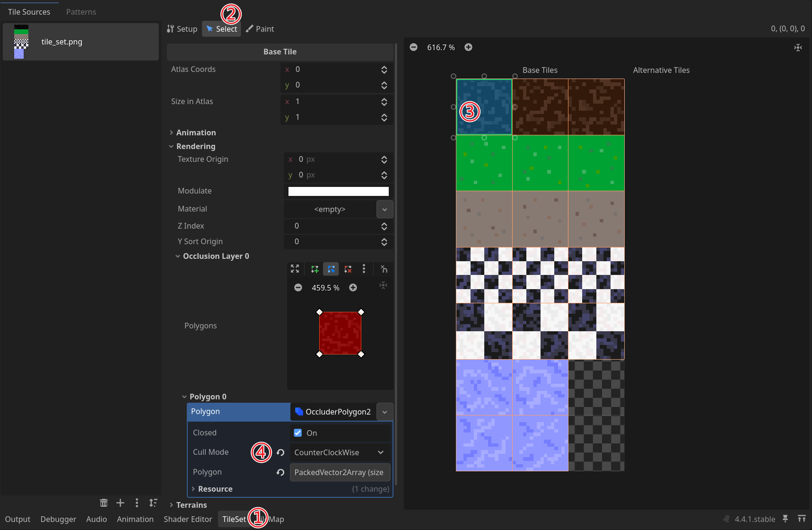This screenshot has height=530, width=812.
Task: Reset polygon editor zoom 459.5 %
Action: 325,288
